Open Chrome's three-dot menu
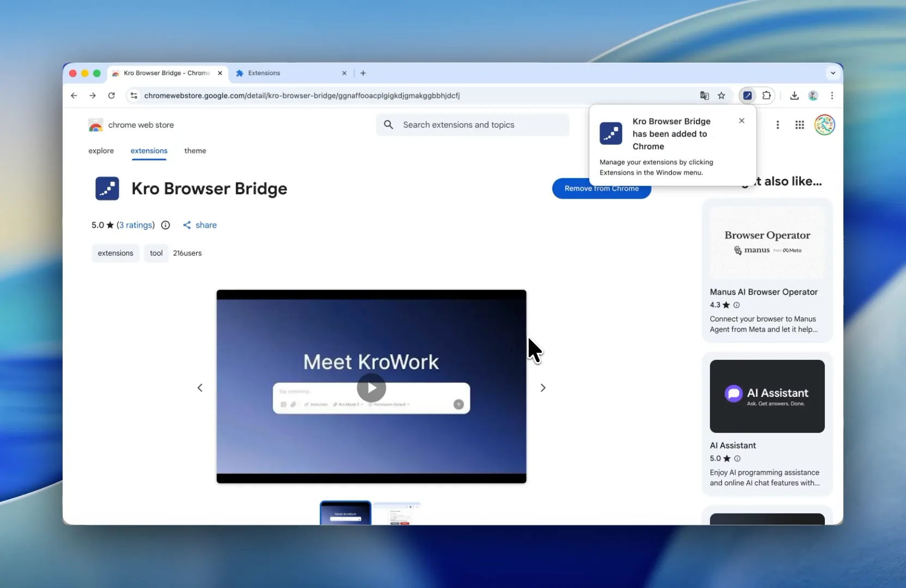This screenshot has height=588, width=906. pos(832,95)
